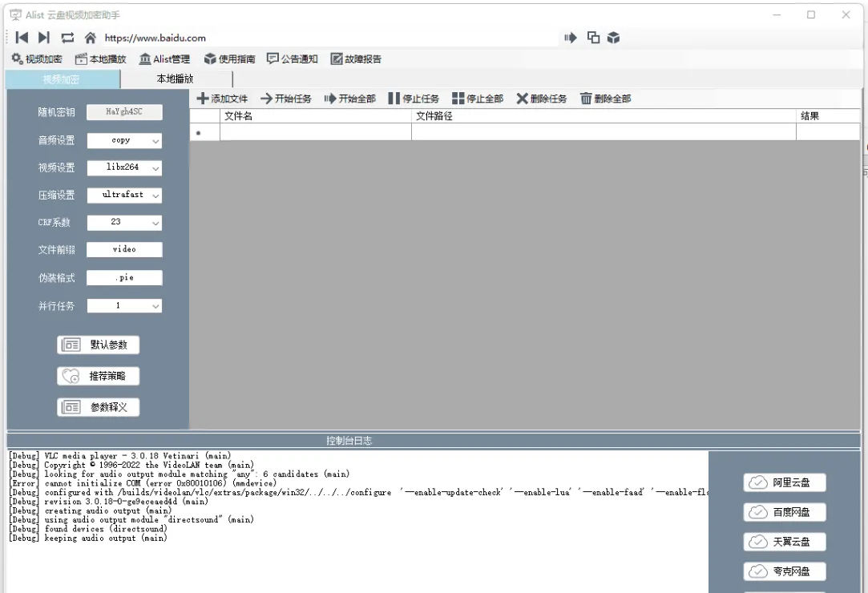Click the loop/repeat icon in top bar
868x593 pixels.
pos(67,38)
